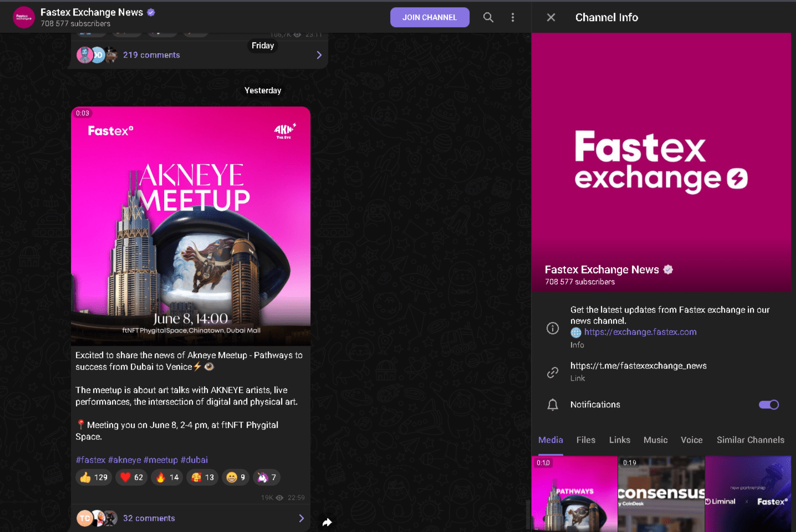Add smiling hearts reaction with 13
796x532 pixels.
(202, 477)
